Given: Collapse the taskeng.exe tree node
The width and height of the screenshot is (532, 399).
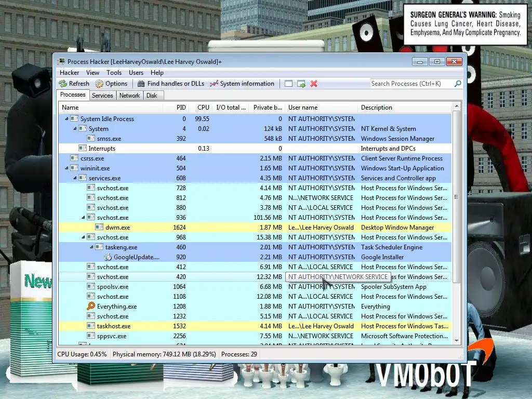Looking at the screenshot, I should coord(91,247).
